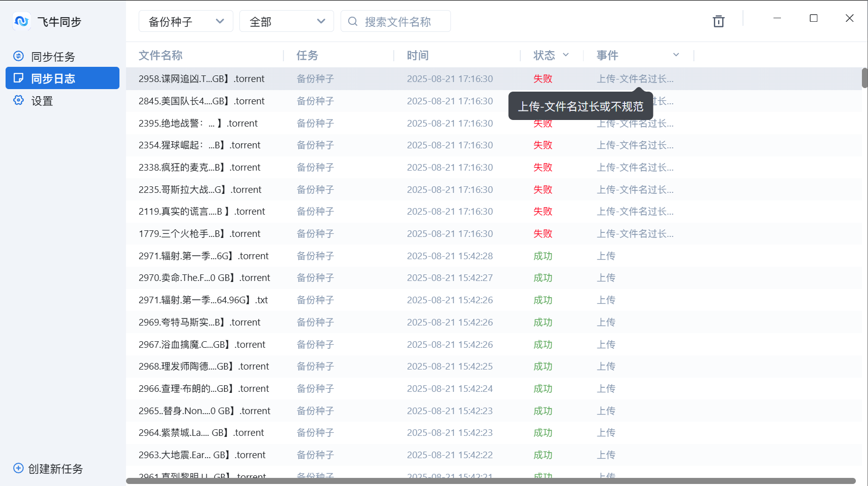Click the timestamp in the 2235.哥斯拉大战 row
This screenshot has height=486, width=868.
(450, 189)
